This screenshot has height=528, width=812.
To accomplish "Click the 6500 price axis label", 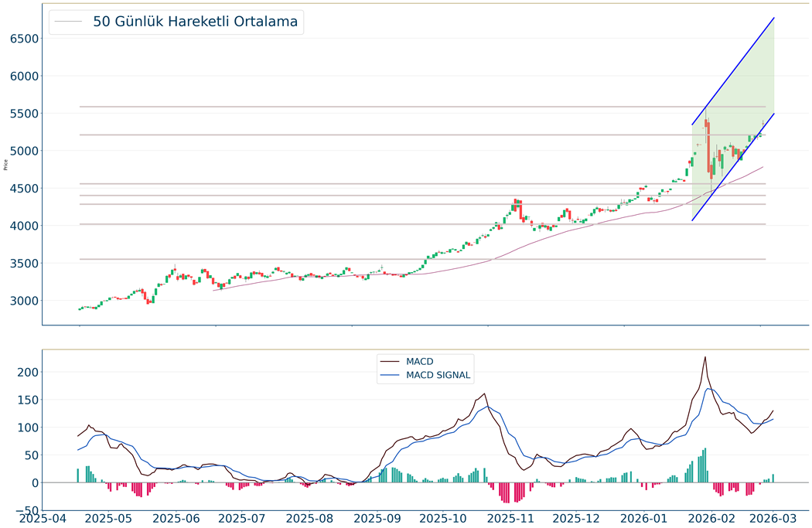I will click(x=25, y=39).
